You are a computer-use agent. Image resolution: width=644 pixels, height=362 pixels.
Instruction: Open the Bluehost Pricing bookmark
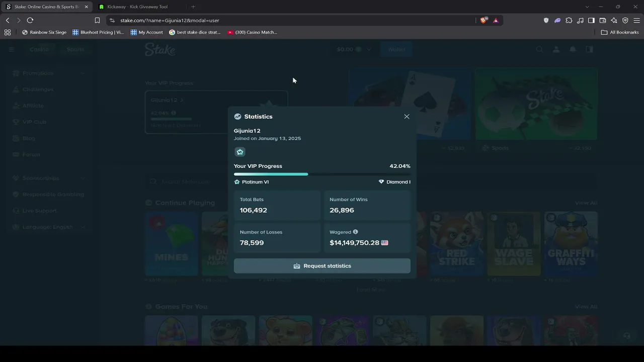98,32
